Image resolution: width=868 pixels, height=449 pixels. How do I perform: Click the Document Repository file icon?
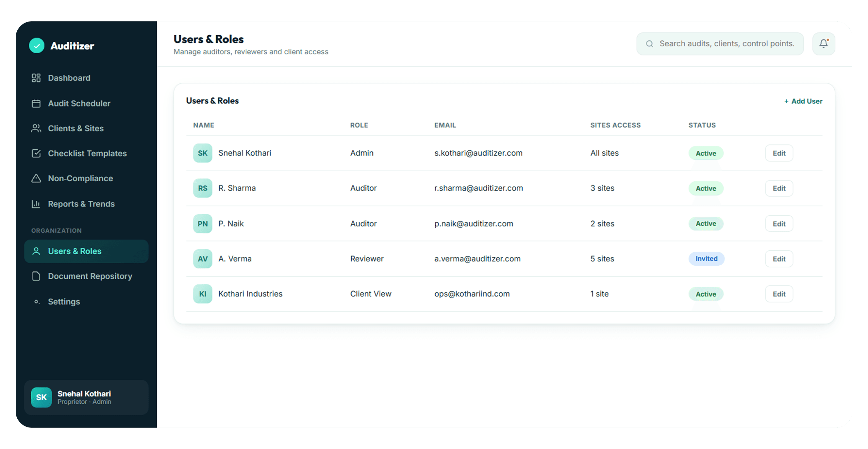36,276
